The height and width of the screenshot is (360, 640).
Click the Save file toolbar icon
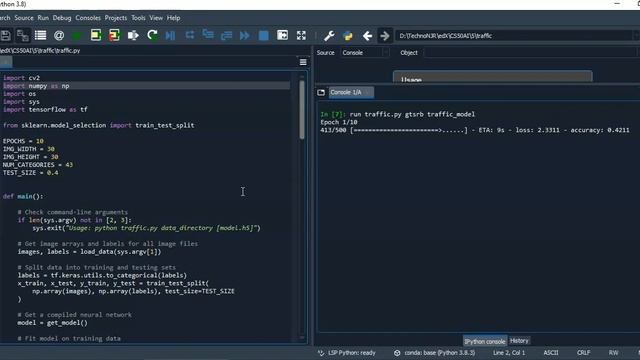[5, 36]
